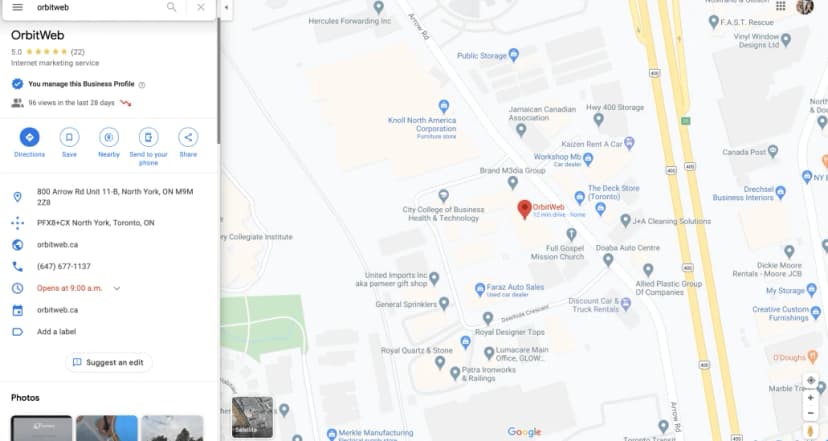This screenshot has height=441, width=828.
Task: Open the hamburger menu in the search bar
Action: [x=17, y=7]
